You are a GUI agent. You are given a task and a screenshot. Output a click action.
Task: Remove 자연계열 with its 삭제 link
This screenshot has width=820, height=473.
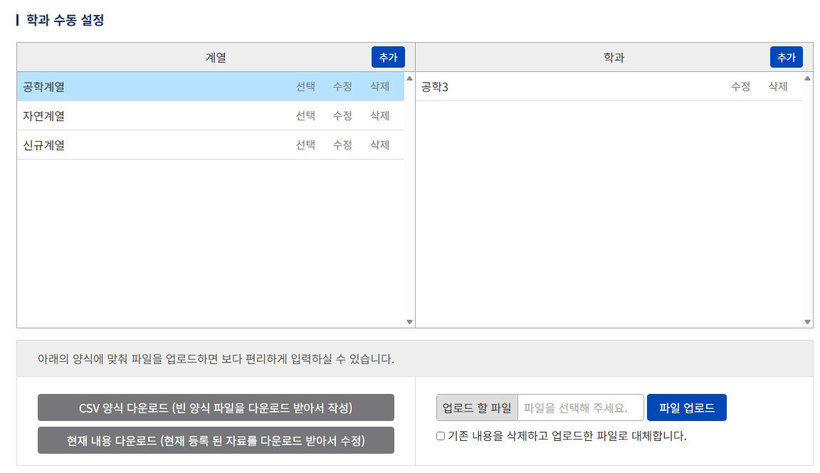click(379, 116)
